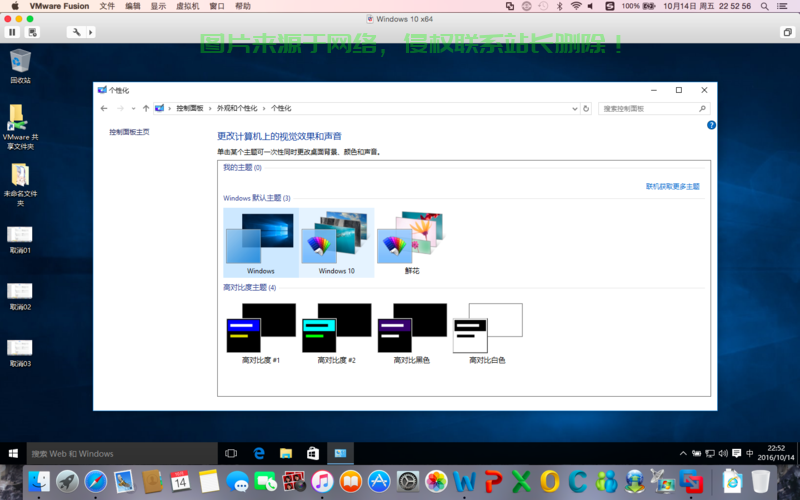Apply 高对比度 #2 theme
The image size is (800, 500).
pyautogui.click(x=336, y=334)
